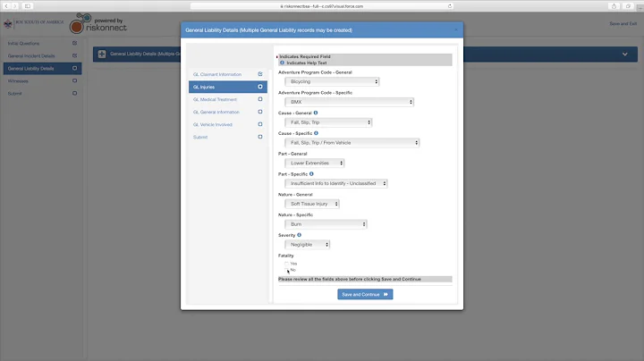Screen dimensions: 644x361
Task: Open the Adventure Program Code - Specific dropdown
Action: point(349,102)
